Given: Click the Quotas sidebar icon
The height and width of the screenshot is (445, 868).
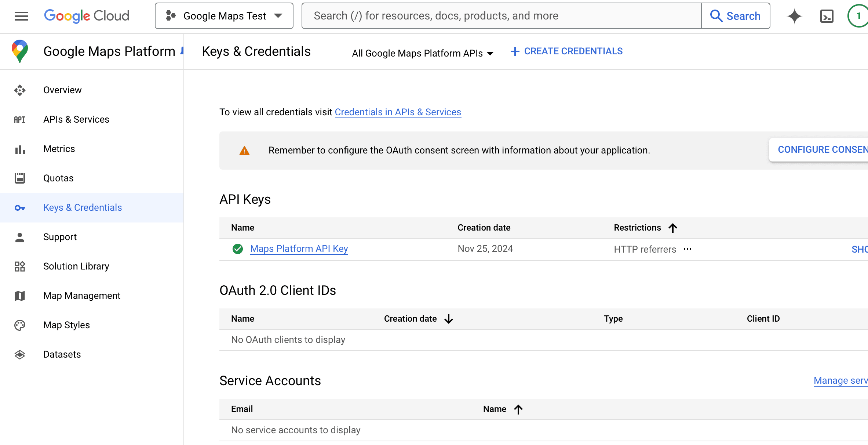Looking at the screenshot, I should (x=20, y=178).
